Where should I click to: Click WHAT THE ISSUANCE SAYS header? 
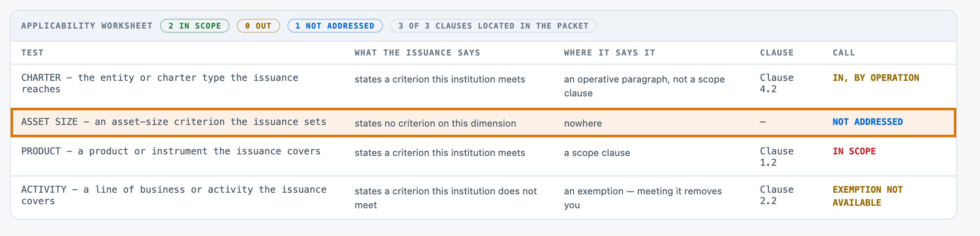(417, 53)
